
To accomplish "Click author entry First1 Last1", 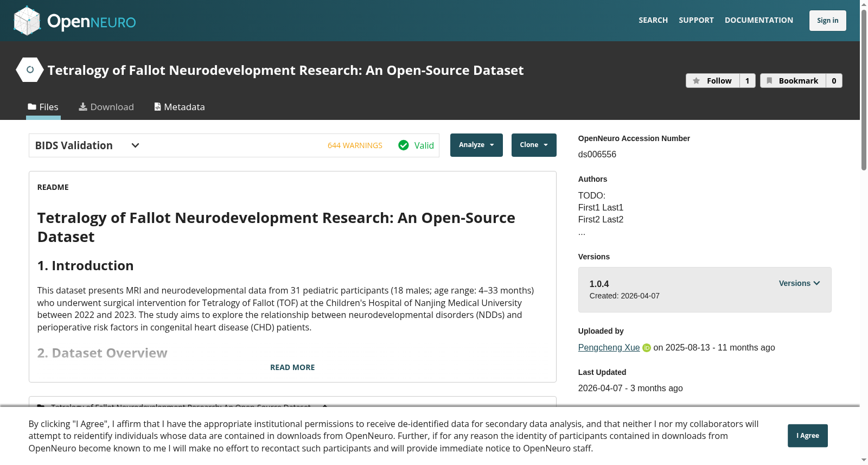I will (601, 207).
